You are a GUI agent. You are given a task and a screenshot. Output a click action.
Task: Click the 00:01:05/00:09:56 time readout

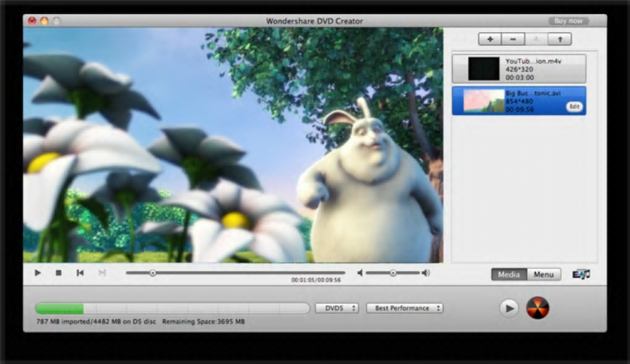click(316, 280)
